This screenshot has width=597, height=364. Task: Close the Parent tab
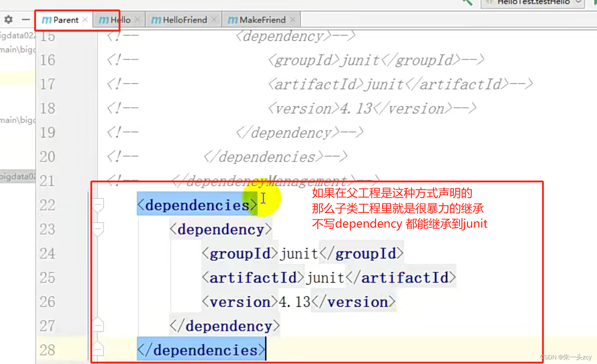pos(85,20)
